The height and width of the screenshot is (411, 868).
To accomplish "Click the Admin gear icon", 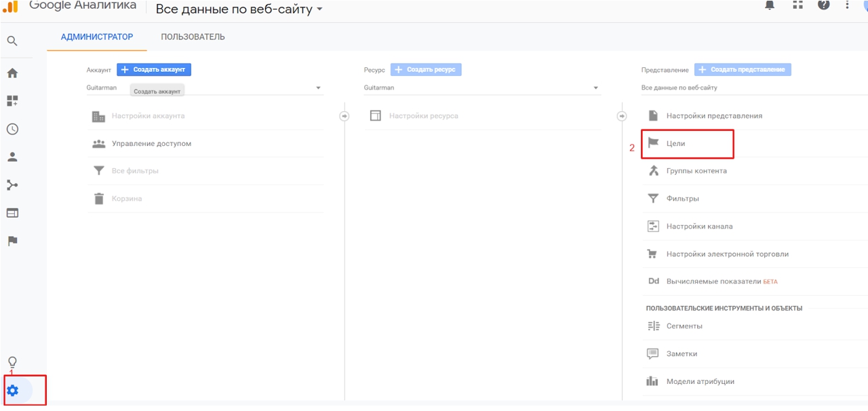I will coord(12,391).
